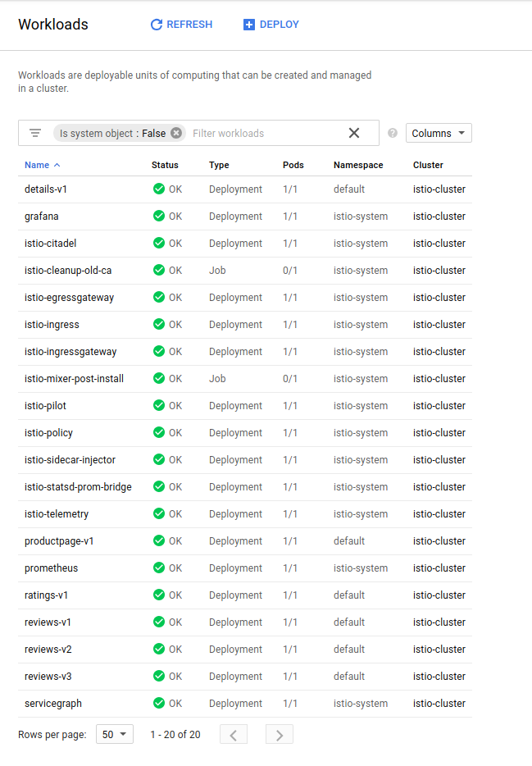Clear the workload filter with X
Image resolution: width=532 pixels, height=766 pixels.
pos(354,133)
